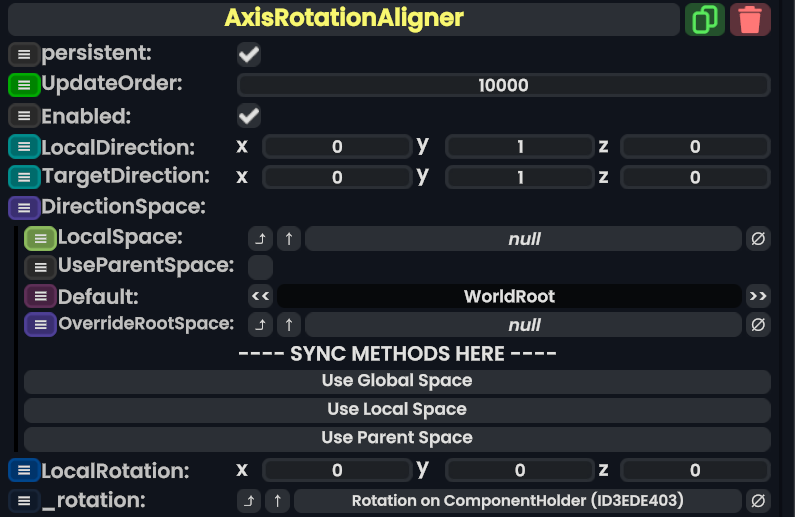Select next Default value with >> arrow
Screen dimensions: 795x517
pyautogui.click(x=758, y=297)
